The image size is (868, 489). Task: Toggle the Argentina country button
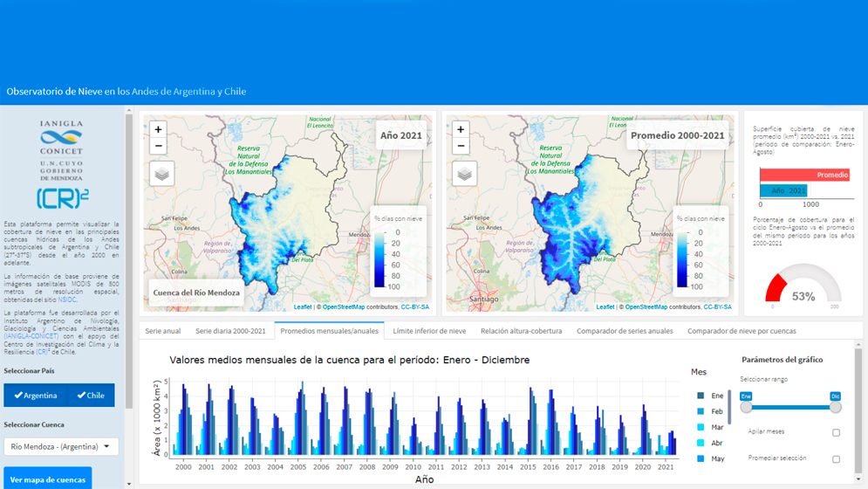[36, 396]
